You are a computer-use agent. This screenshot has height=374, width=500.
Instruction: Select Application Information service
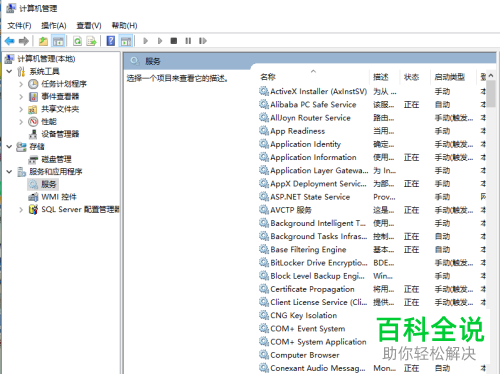click(372, 157)
